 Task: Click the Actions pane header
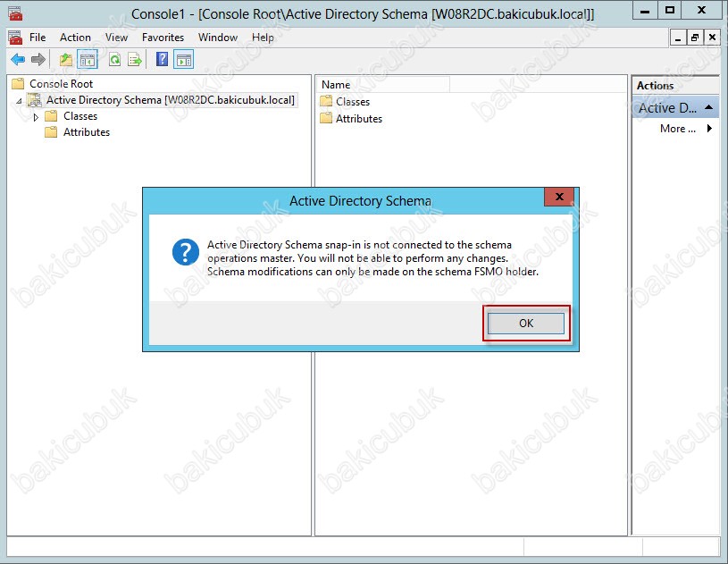[675, 86]
